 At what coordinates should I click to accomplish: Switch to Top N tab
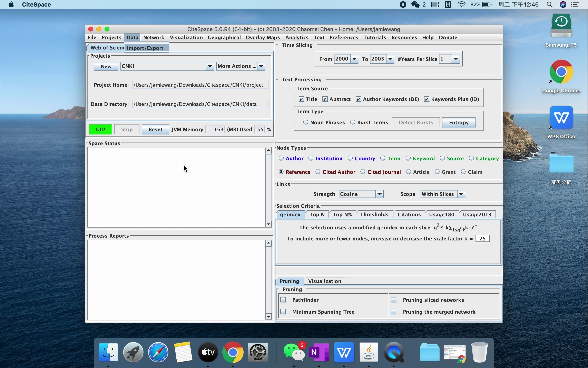317,214
